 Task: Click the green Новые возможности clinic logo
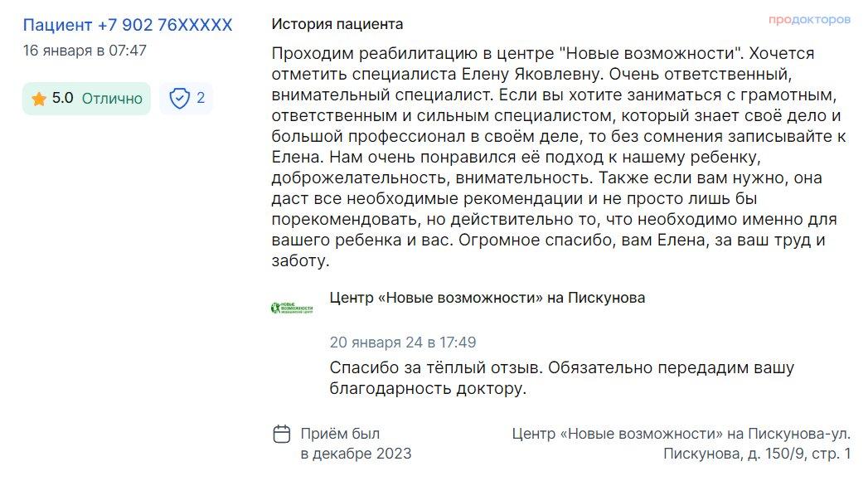(x=292, y=308)
